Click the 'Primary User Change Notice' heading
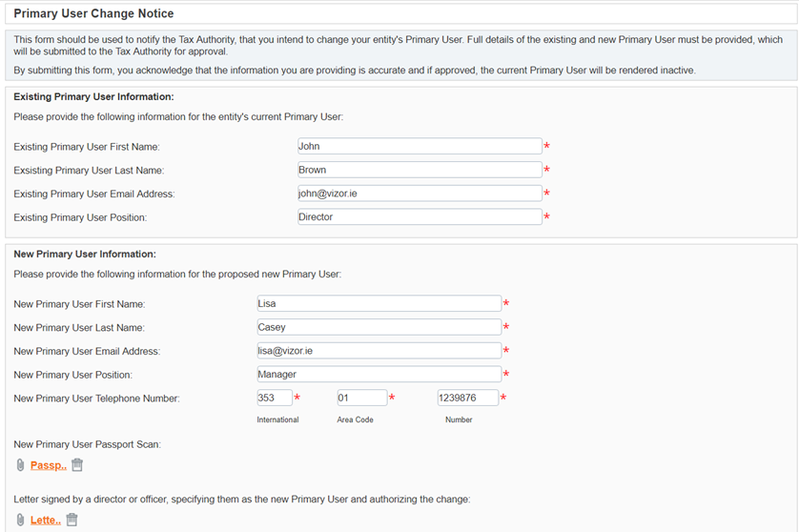The image size is (799, 532). click(92, 14)
